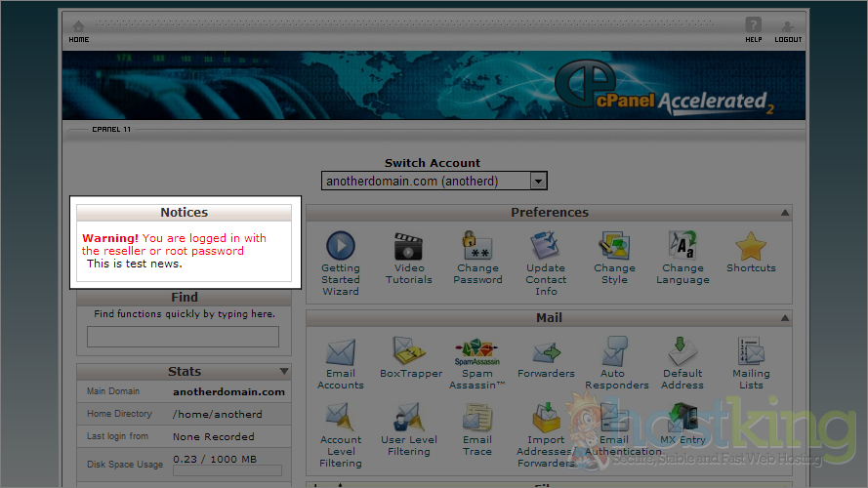This screenshot has height=488, width=868.
Task: Open Email Accounts
Action: click(x=340, y=352)
